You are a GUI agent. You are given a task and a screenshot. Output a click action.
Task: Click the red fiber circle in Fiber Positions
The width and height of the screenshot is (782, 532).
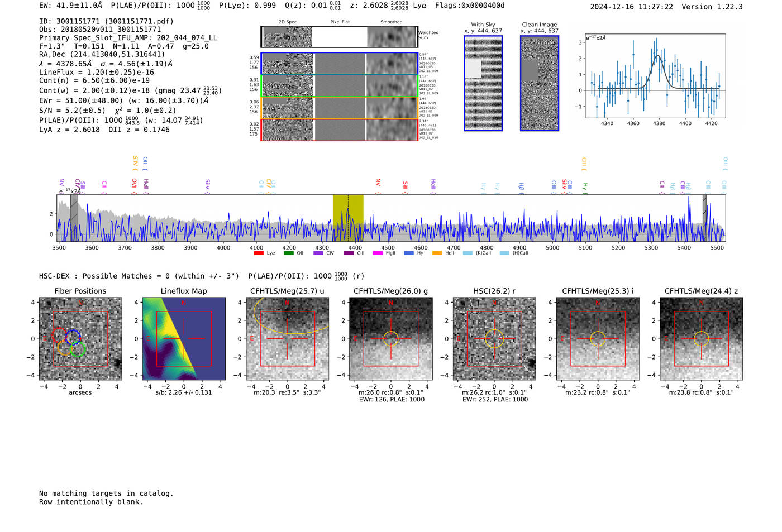[60, 336]
